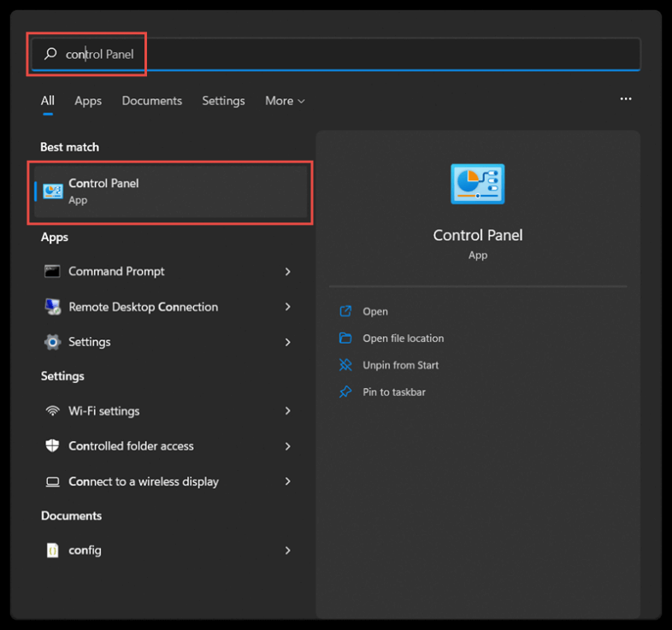672x630 pixels.
Task: Click the Controlled folder access shield icon
Action: tap(52, 445)
